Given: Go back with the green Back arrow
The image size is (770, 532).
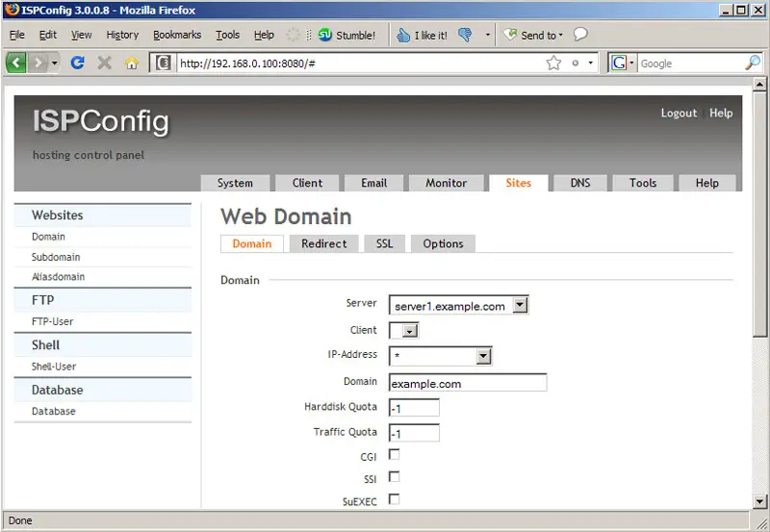Looking at the screenshot, I should (x=16, y=63).
